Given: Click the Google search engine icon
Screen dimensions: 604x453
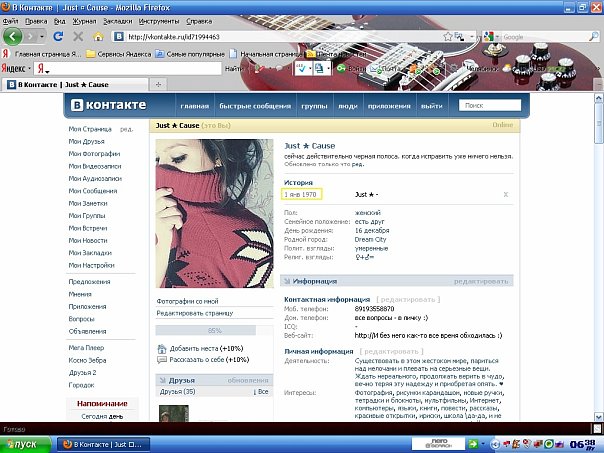Looking at the screenshot, I should pyautogui.click(x=489, y=37).
